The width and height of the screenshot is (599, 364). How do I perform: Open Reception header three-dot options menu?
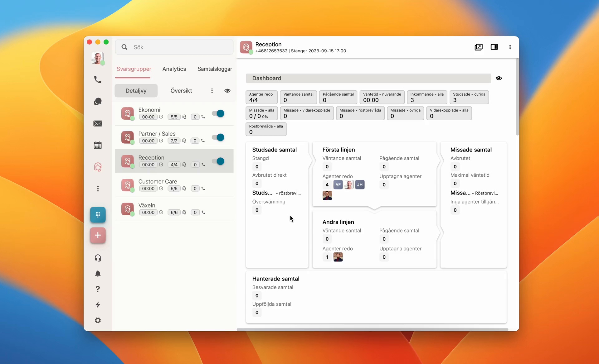click(x=510, y=47)
